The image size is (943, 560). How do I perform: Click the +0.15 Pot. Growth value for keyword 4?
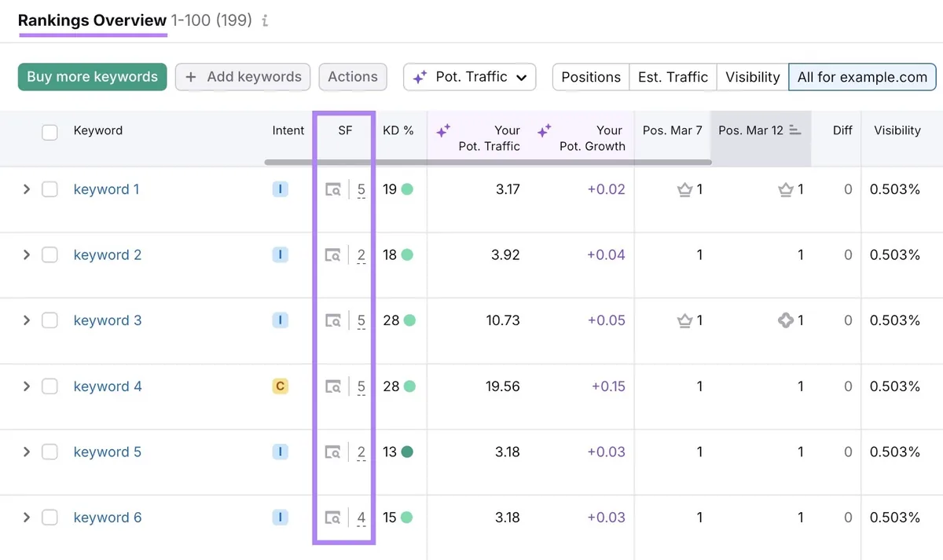click(x=608, y=386)
